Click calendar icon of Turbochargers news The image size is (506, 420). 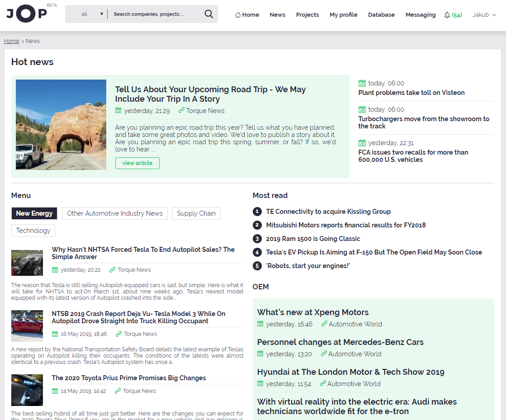click(x=362, y=109)
